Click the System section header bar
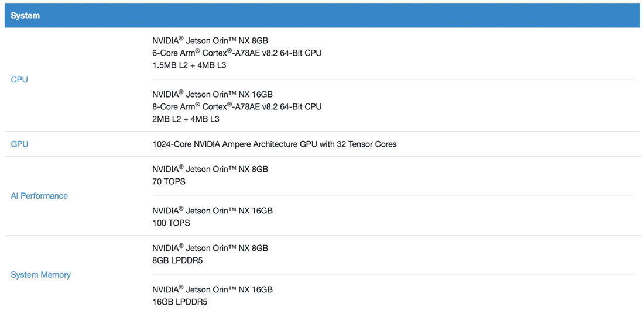This screenshot has height=314, width=644. point(321,16)
